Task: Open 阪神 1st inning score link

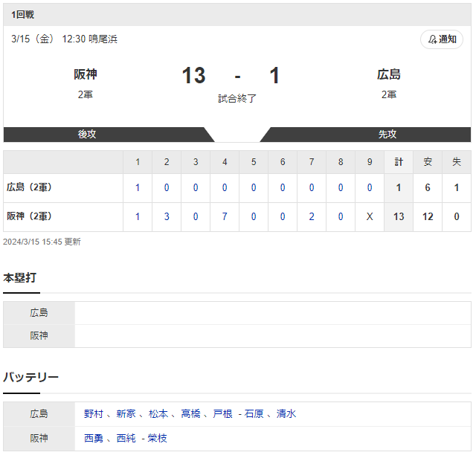Action: point(138,217)
